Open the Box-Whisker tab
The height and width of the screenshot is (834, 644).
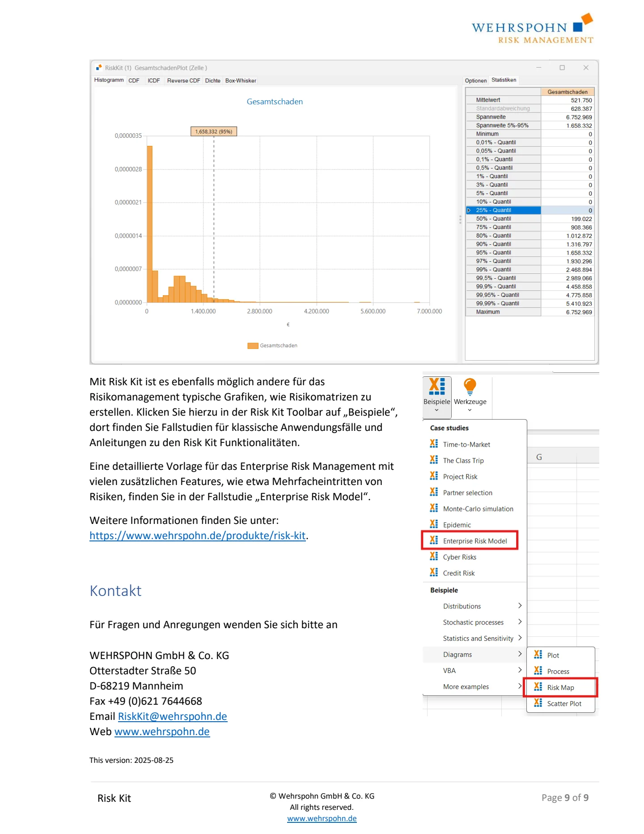(241, 81)
